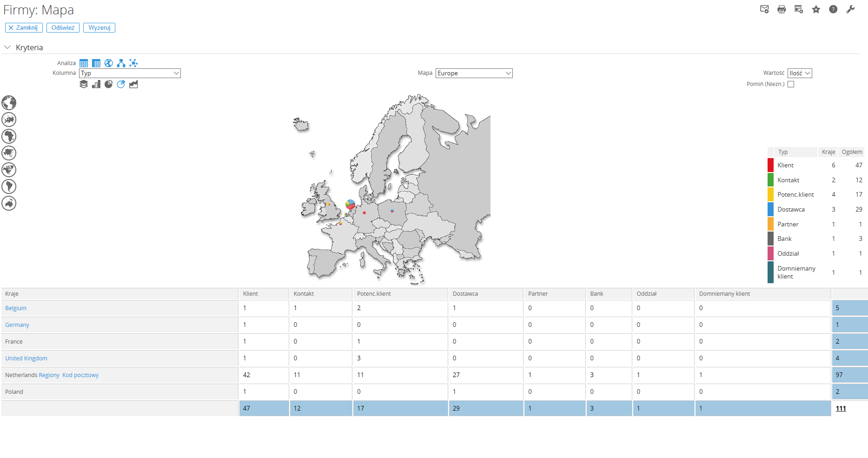The height and width of the screenshot is (458, 868).
Task: Open the Kolumna dropdown showing Typ
Action: 130,73
